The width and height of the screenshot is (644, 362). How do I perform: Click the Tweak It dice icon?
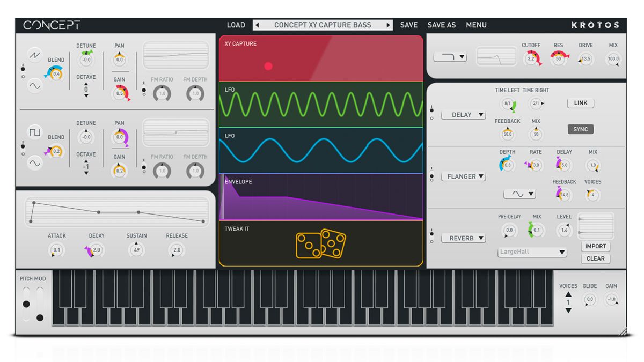[x=321, y=244]
